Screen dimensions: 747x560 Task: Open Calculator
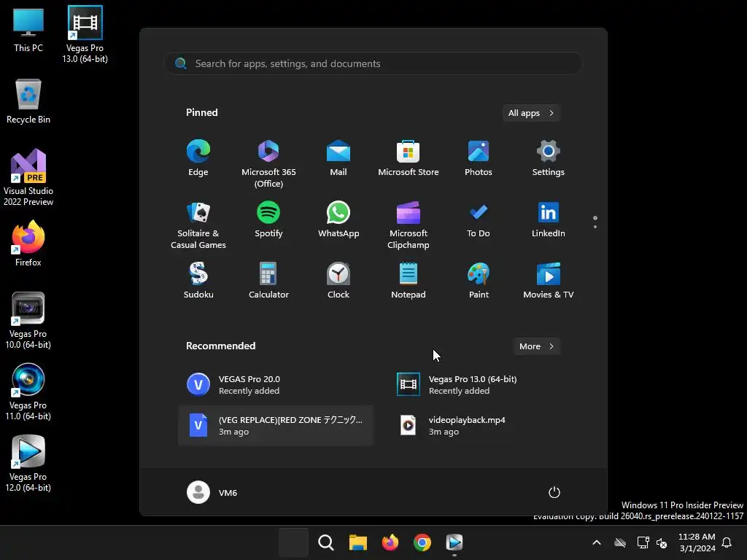(x=268, y=281)
